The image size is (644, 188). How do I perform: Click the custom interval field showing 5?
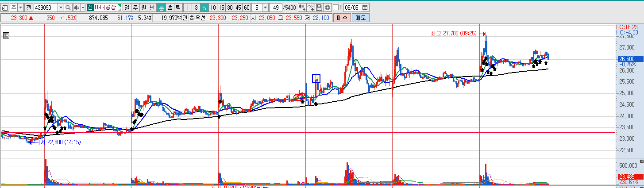coord(257,8)
